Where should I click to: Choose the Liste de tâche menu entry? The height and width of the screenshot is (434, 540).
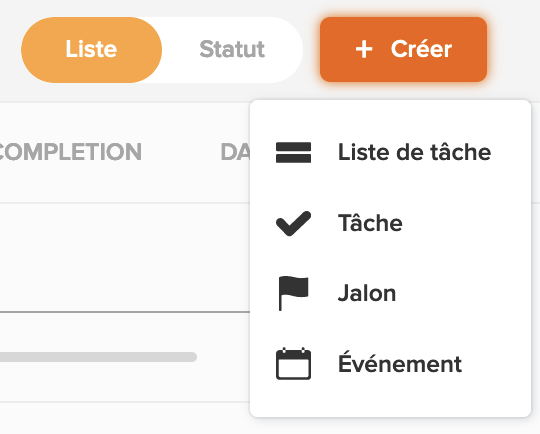tap(391, 152)
